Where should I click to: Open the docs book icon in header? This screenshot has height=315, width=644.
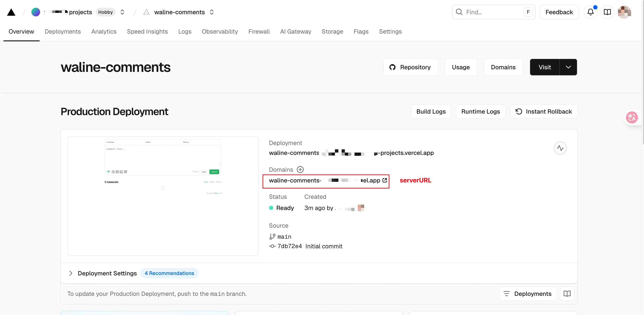click(607, 12)
